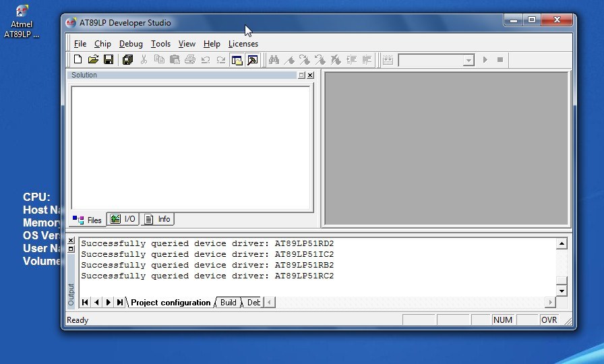
Task: Open the Tools menu
Action: point(160,44)
